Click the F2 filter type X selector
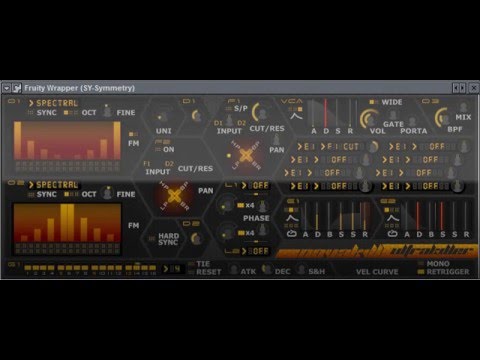 click(x=174, y=196)
